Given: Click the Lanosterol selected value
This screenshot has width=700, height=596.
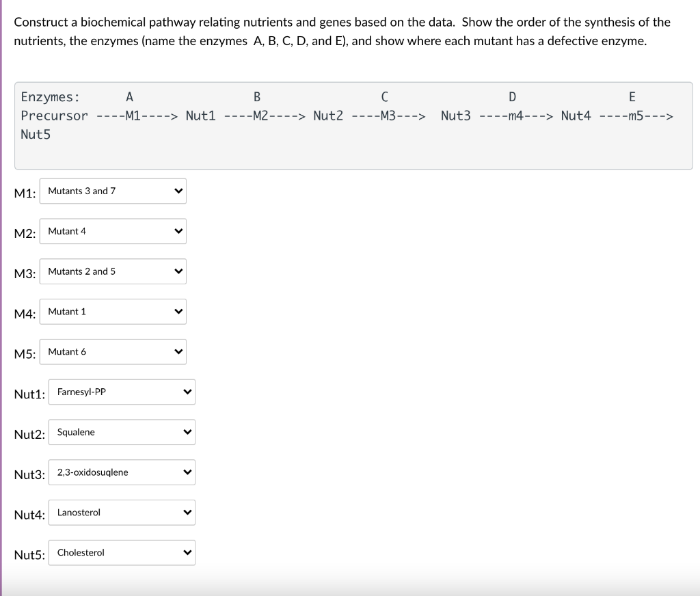Looking at the screenshot, I should coord(78,513).
